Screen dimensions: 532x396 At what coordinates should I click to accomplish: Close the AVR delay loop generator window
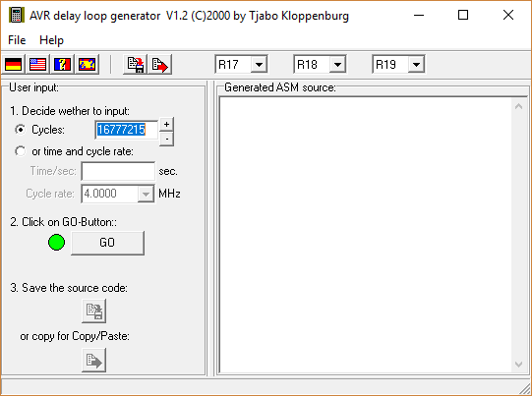(508, 16)
